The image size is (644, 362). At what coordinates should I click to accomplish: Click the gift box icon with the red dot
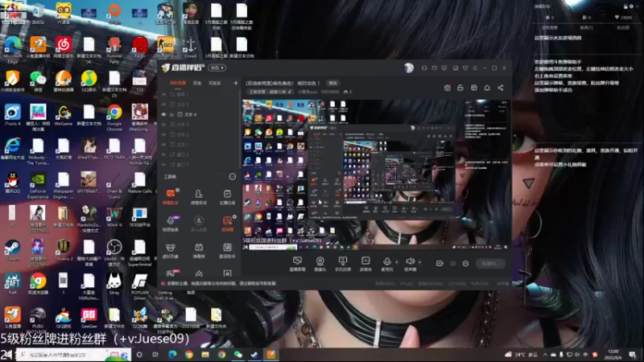pyautogui.click(x=448, y=88)
